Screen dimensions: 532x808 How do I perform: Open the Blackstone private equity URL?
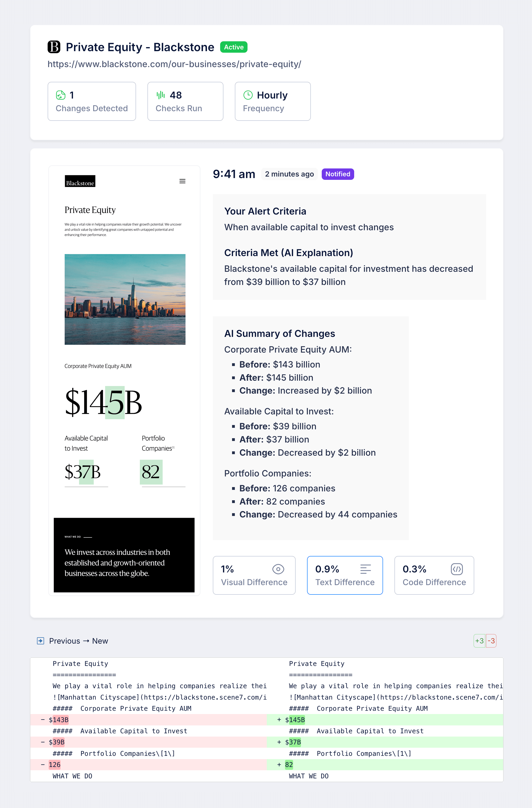pos(174,64)
